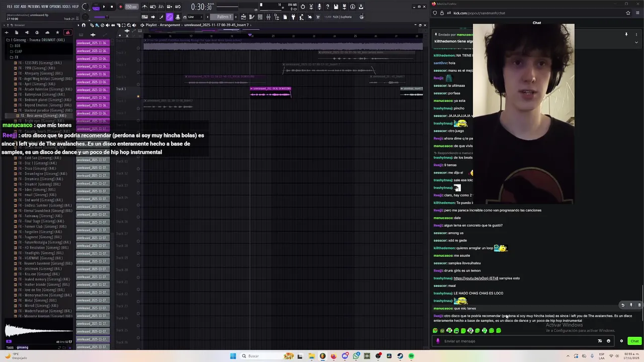
Task: Open the youtu.be link in chat
Action: click(x=476, y=278)
